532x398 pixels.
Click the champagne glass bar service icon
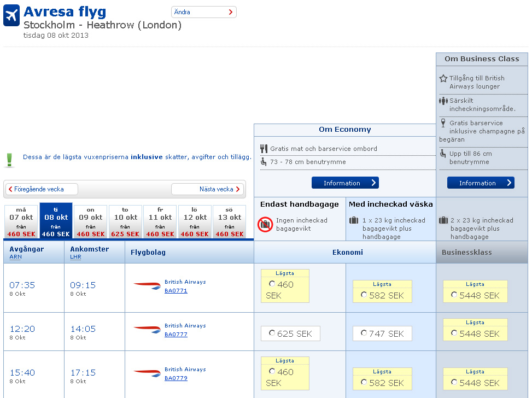point(443,124)
